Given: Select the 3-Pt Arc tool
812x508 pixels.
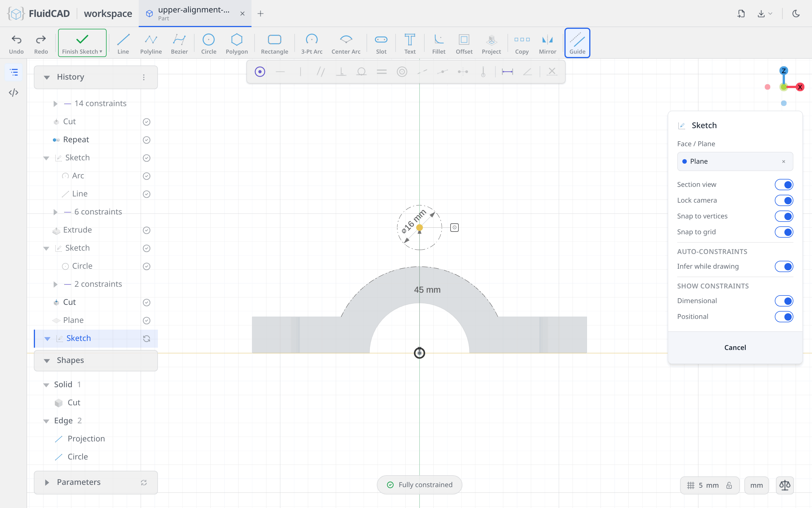Looking at the screenshot, I should pos(311,43).
